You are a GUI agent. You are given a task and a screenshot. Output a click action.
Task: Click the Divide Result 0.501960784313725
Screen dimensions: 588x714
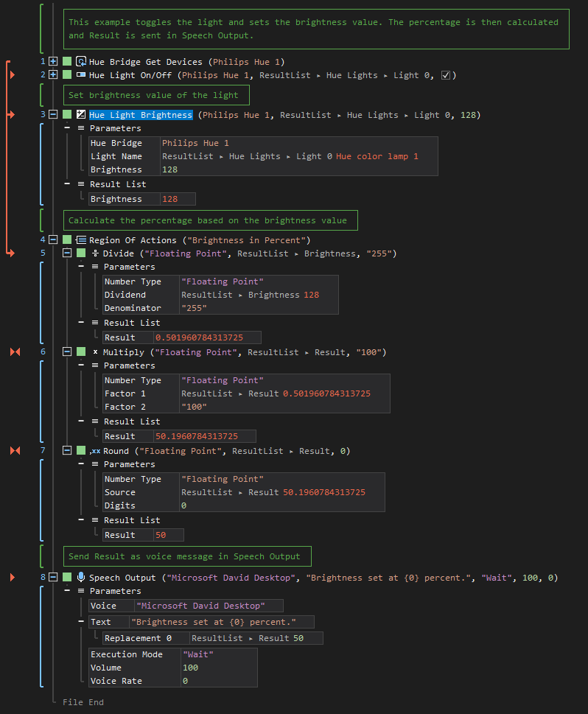point(200,337)
